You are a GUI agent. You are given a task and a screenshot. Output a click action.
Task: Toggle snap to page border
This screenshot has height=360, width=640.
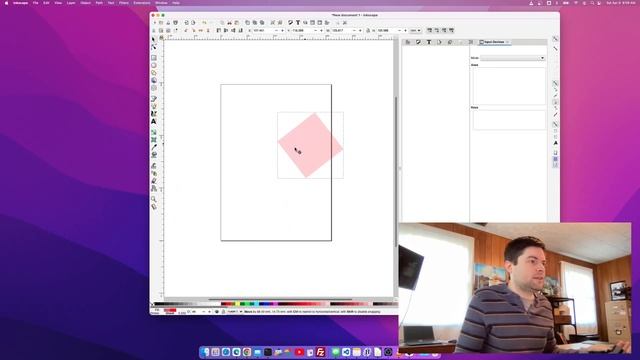[x=556, y=153]
